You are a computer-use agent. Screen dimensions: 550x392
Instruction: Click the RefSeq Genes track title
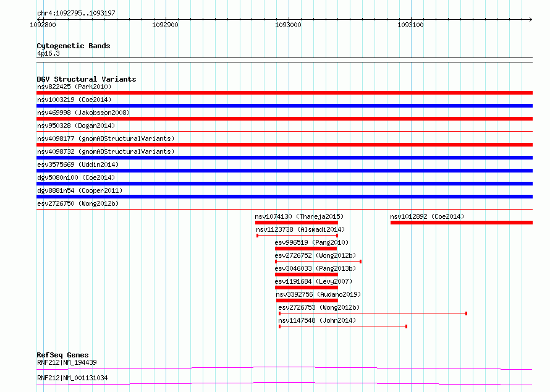pos(62,355)
